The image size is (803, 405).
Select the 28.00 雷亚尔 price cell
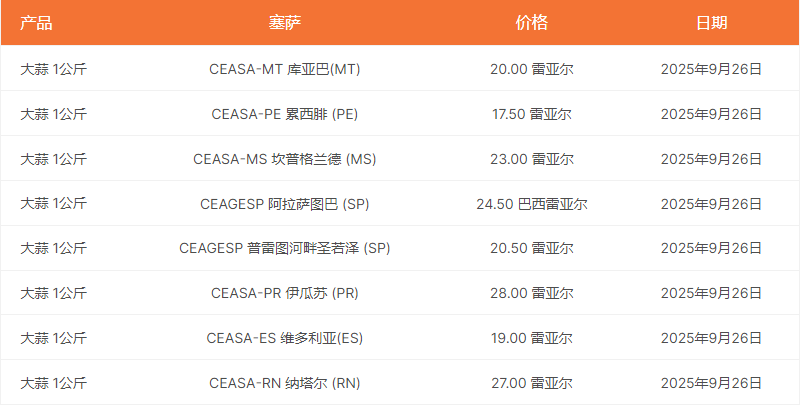point(531,293)
